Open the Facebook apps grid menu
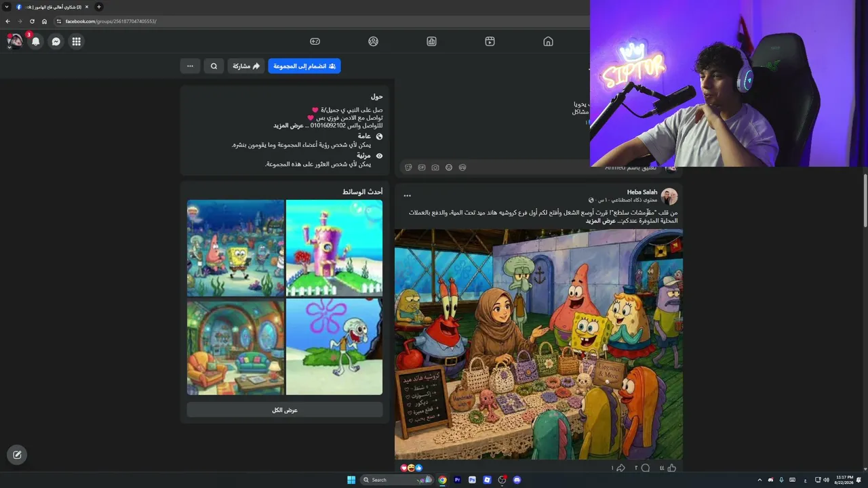 click(x=77, y=41)
